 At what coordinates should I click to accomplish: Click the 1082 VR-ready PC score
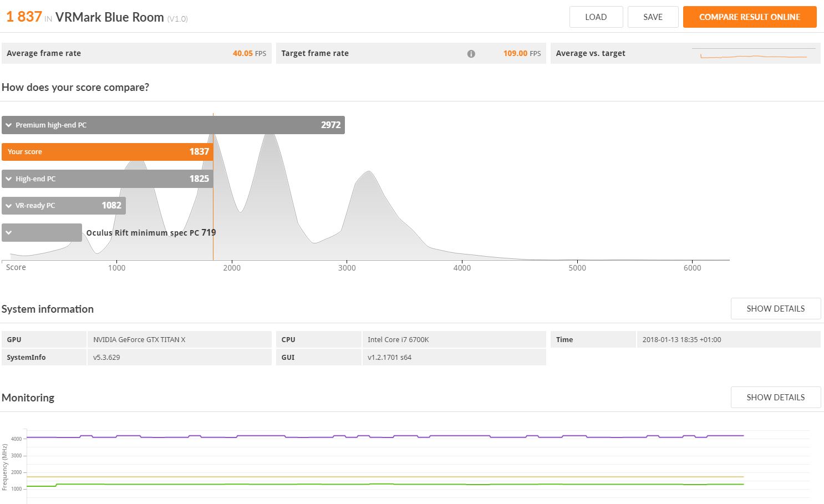click(x=111, y=206)
